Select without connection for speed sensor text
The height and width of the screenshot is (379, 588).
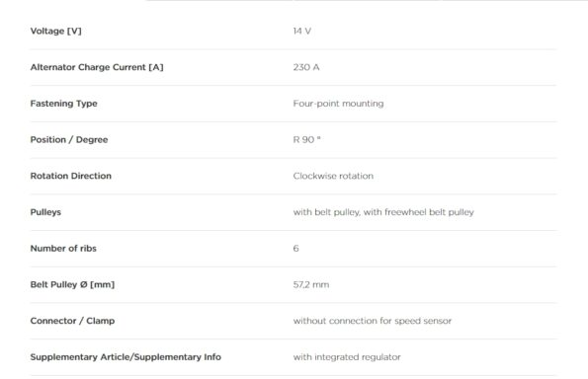tap(373, 321)
